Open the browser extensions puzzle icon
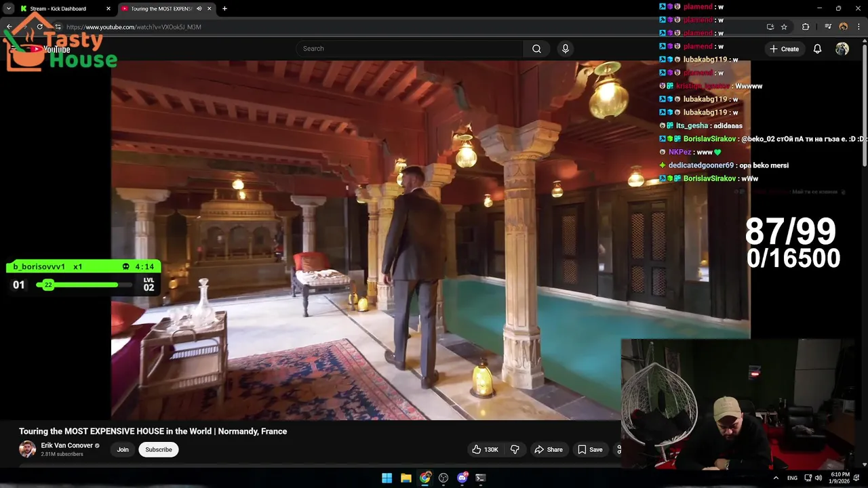The image size is (868, 488). (x=806, y=27)
